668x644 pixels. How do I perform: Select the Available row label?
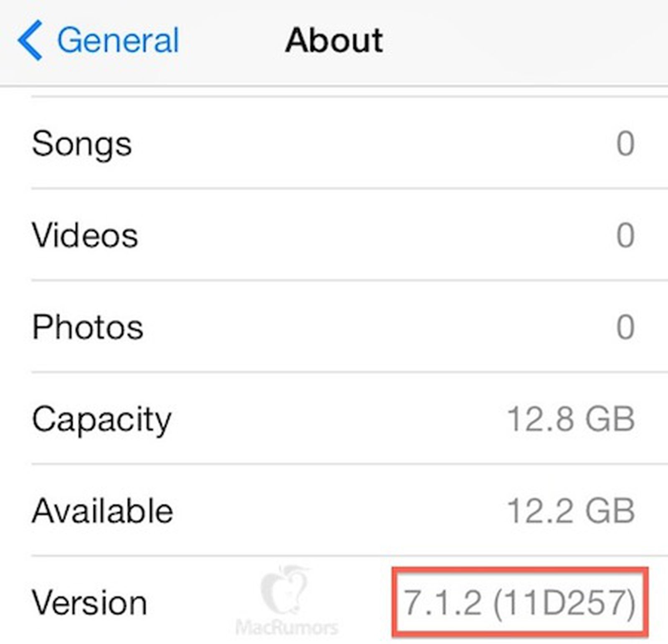(x=102, y=510)
